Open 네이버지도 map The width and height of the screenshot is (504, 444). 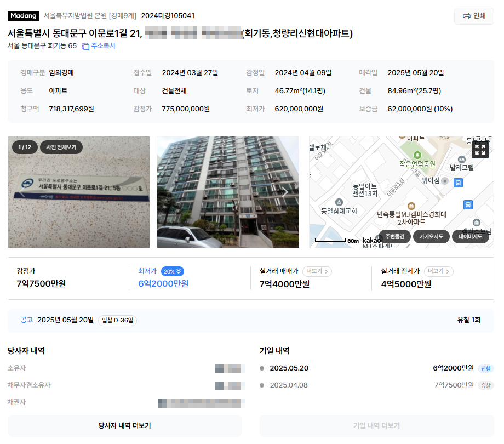(470, 237)
